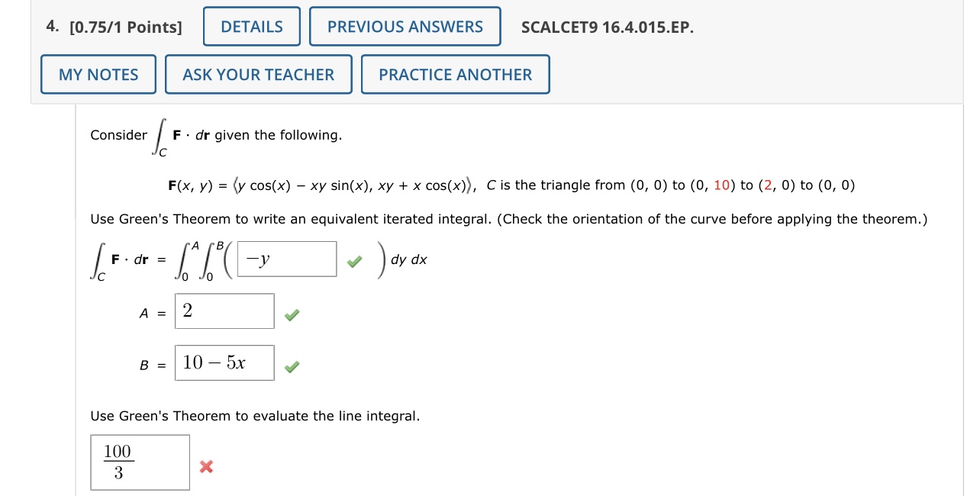Click the green checkmark next to B = 10 − 5x
This screenshot has height=496, width=980.
(291, 366)
